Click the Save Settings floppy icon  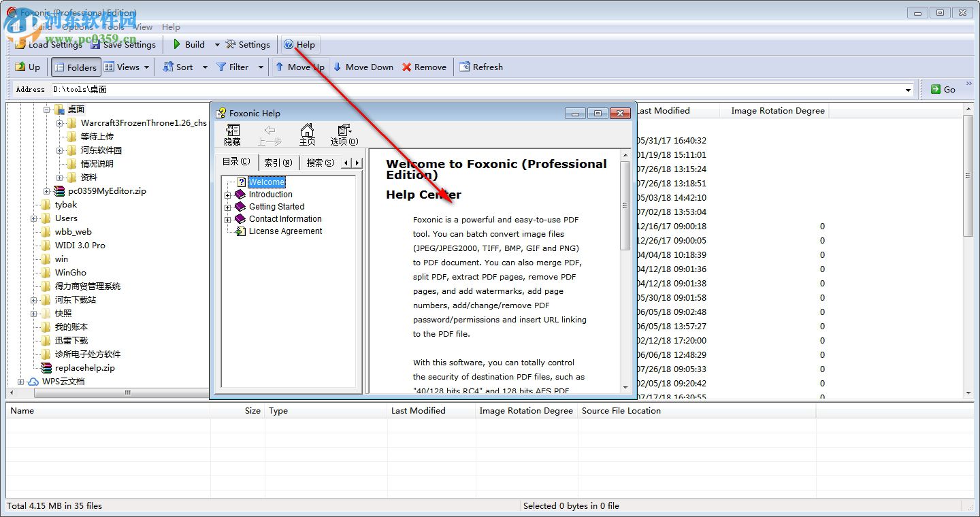tap(95, 45)
